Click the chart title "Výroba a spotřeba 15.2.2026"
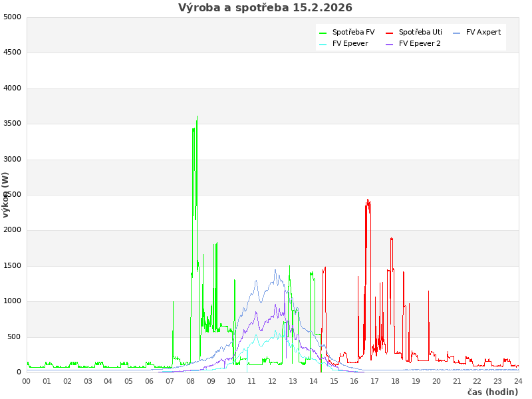Viewport: 532px width, 399px height. coord(265,8)
